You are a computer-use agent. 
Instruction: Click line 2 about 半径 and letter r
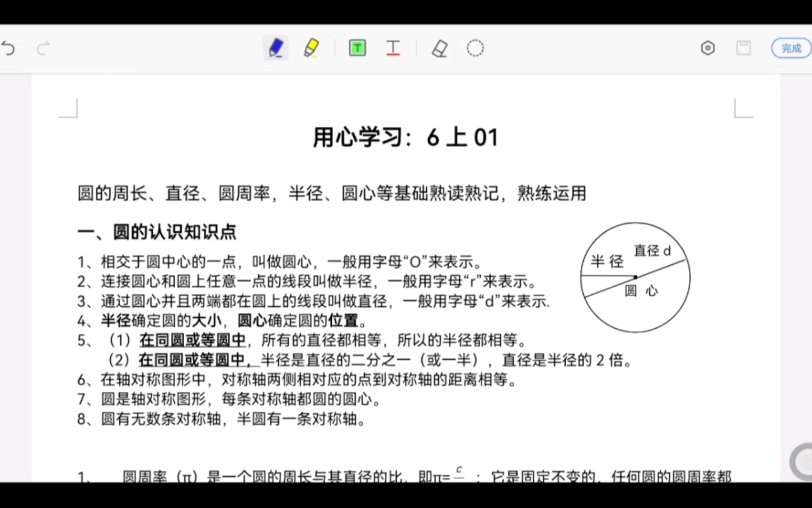click(307, 281)
